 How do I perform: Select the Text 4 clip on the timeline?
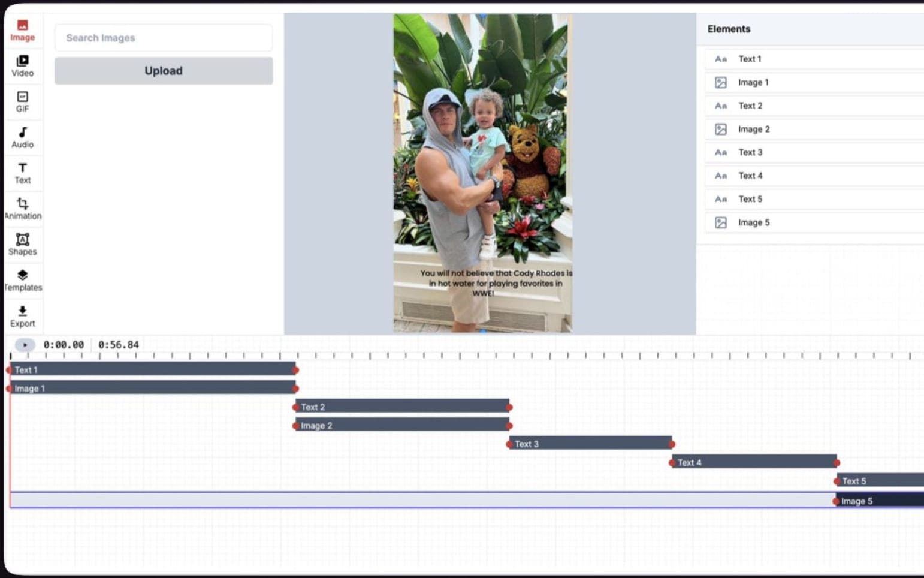(x=754, y=462)
